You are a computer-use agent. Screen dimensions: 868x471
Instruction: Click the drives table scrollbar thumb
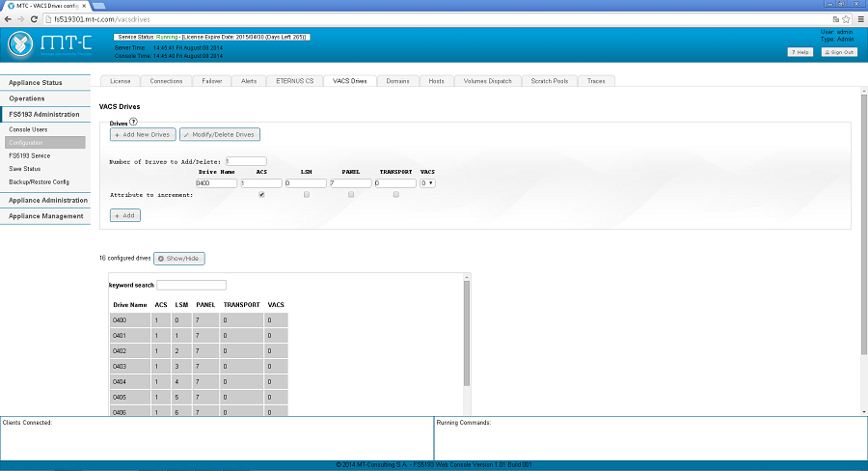(467, 334)
